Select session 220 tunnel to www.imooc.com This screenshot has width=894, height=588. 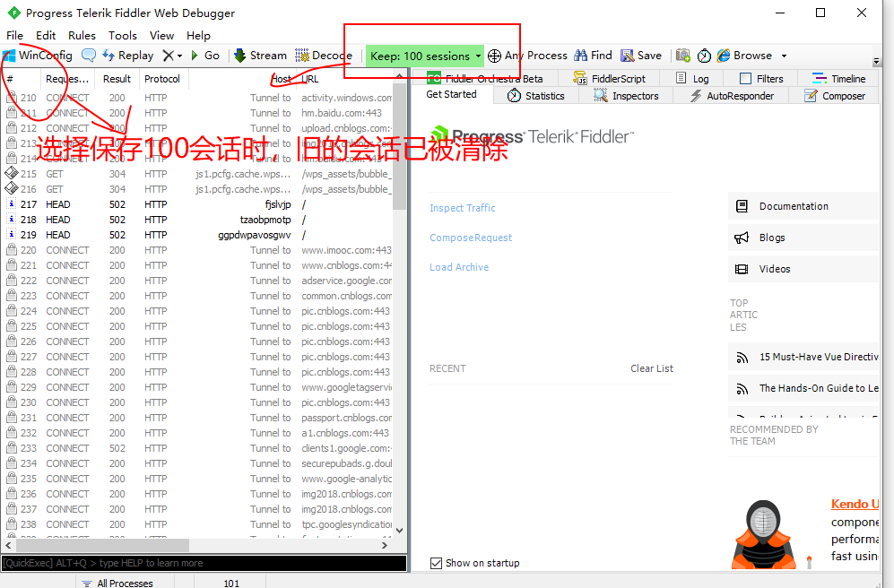tap(198, 250)
